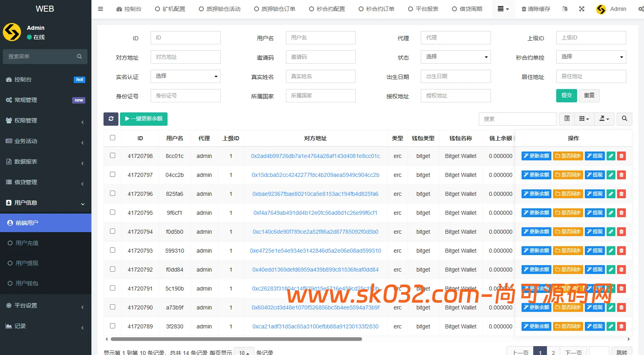Delete row 41720793 with the red trash icon
The height and width of the screenshot is (355, 644).
621,251
